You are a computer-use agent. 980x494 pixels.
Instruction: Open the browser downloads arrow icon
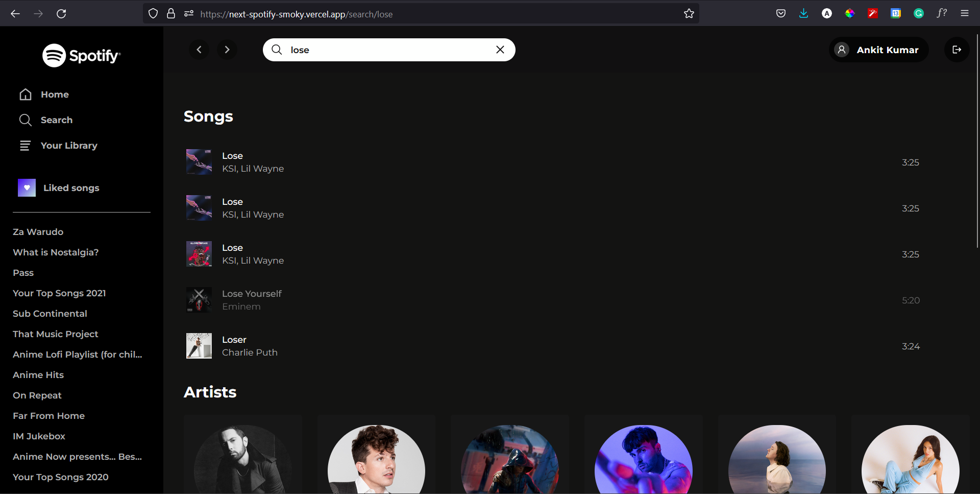pos(804,14)
